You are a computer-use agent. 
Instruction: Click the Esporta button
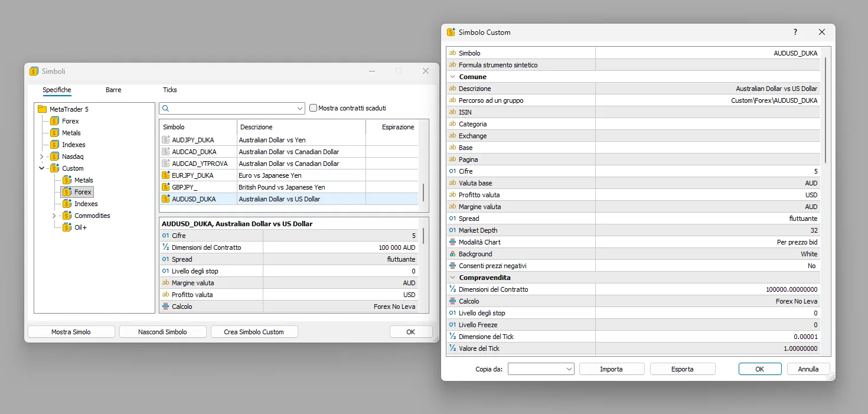tap(683, 369)
